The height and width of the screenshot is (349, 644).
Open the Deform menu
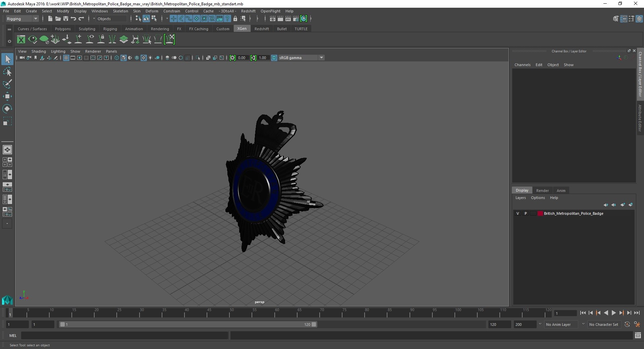pyautogui.click(x=152, y=11)
